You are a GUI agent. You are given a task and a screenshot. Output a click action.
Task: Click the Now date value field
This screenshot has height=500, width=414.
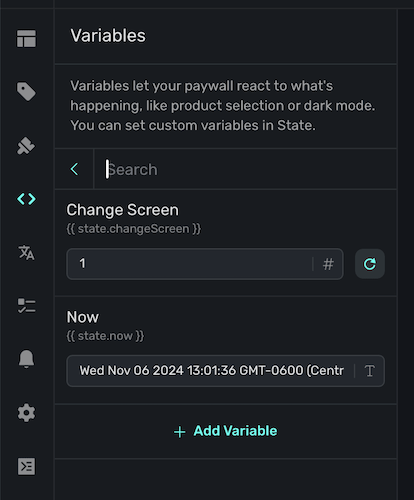[x=211, y=371]
